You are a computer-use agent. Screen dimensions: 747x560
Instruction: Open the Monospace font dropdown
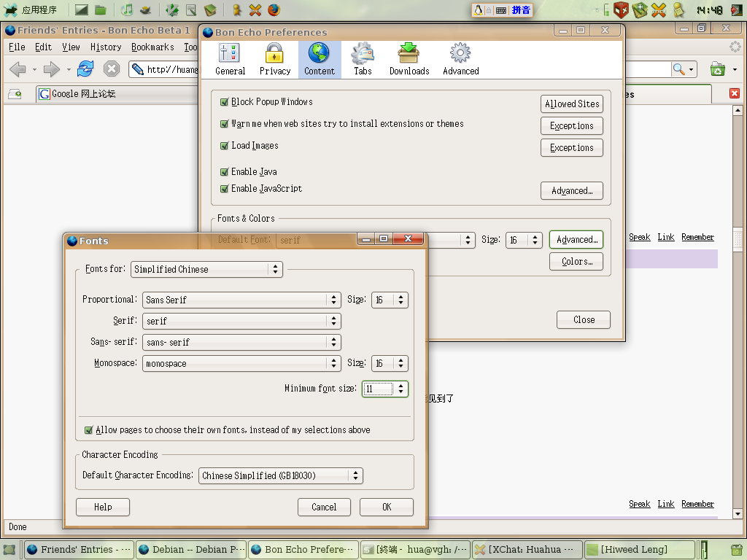pyautogui.click(x=241, y=363)
